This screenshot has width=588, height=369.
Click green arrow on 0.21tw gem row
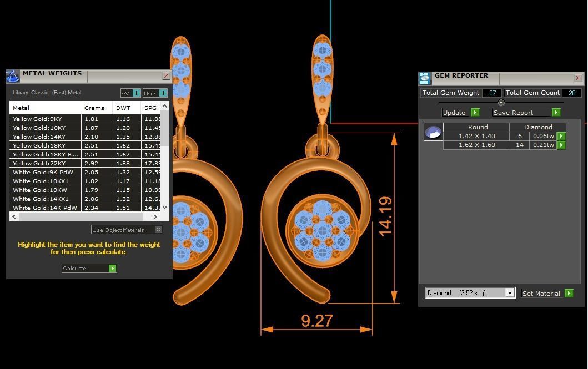(x=561, y=145)
